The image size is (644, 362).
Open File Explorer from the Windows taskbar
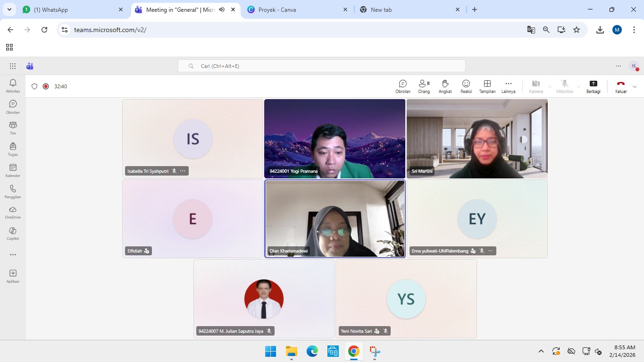[291, 351]
